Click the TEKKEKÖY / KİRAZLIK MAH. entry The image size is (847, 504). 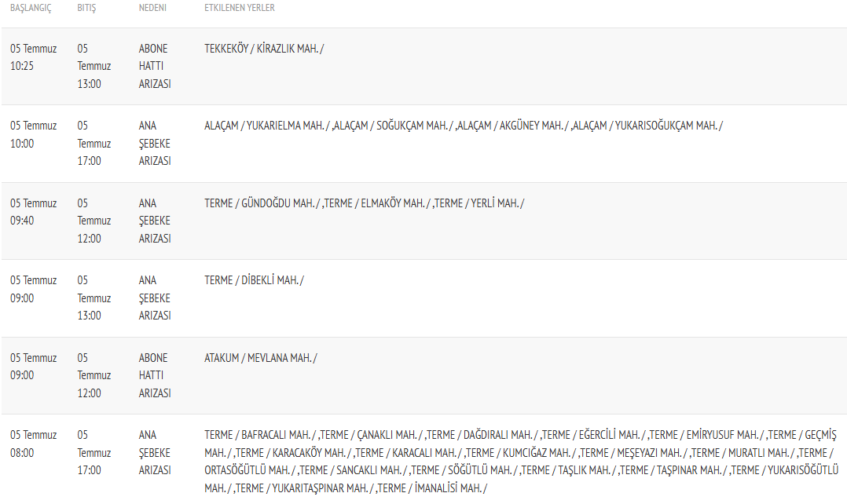click(263, 49)
